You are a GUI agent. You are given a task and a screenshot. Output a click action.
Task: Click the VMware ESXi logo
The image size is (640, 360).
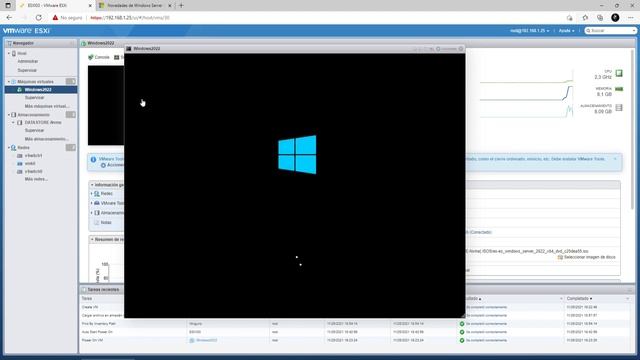pos(27,31)
